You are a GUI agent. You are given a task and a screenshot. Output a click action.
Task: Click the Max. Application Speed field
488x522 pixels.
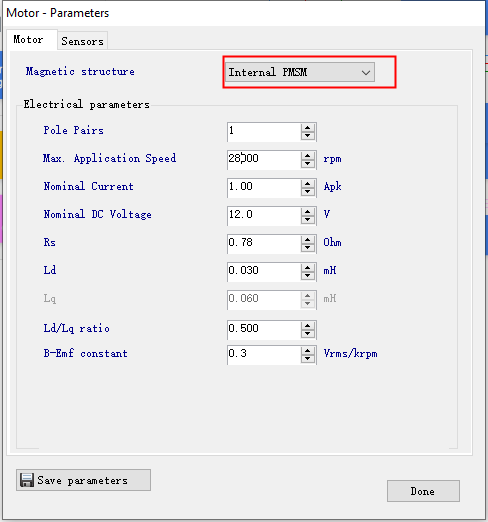click(264, 159)
